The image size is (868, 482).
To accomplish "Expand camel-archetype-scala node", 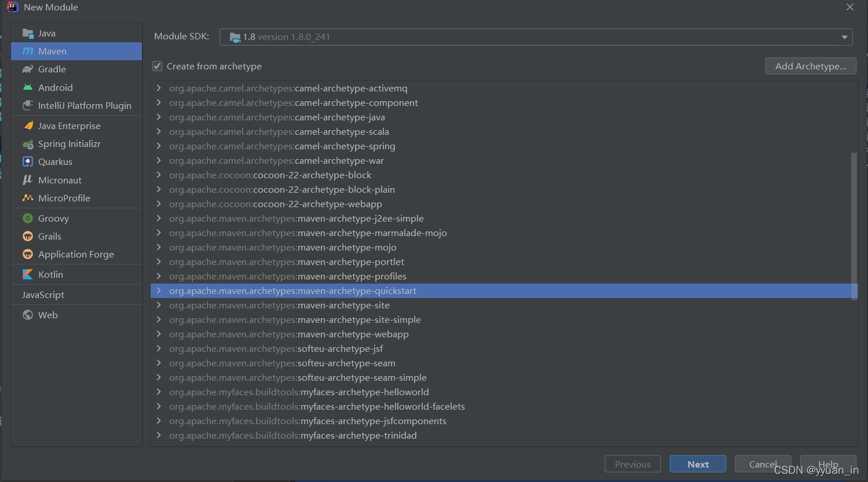I will (159, 131).
